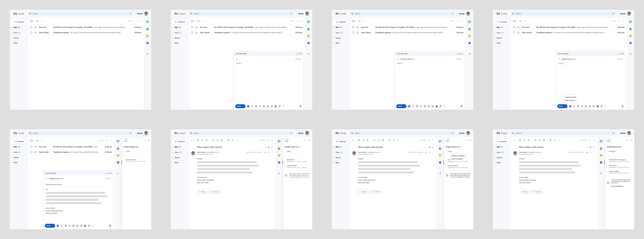644x239 pixels.
Task: Open Google Calendar icon in mockup without compose window
Action: [148, 22]
